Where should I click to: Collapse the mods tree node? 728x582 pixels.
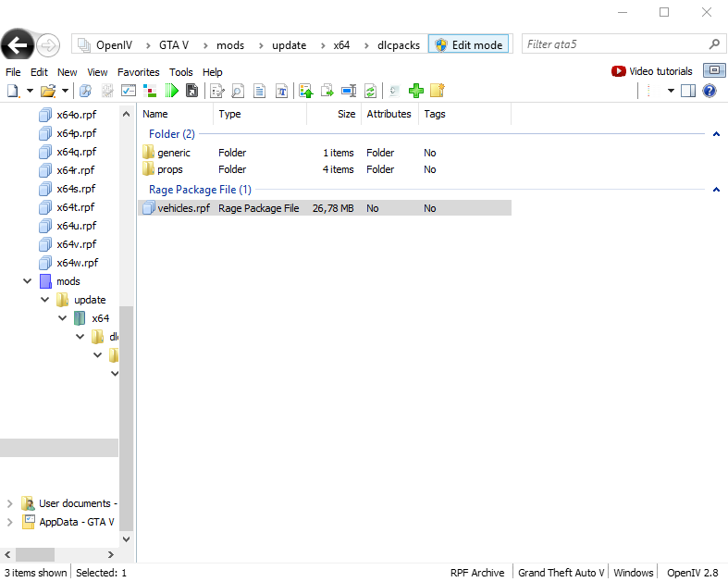28,281
